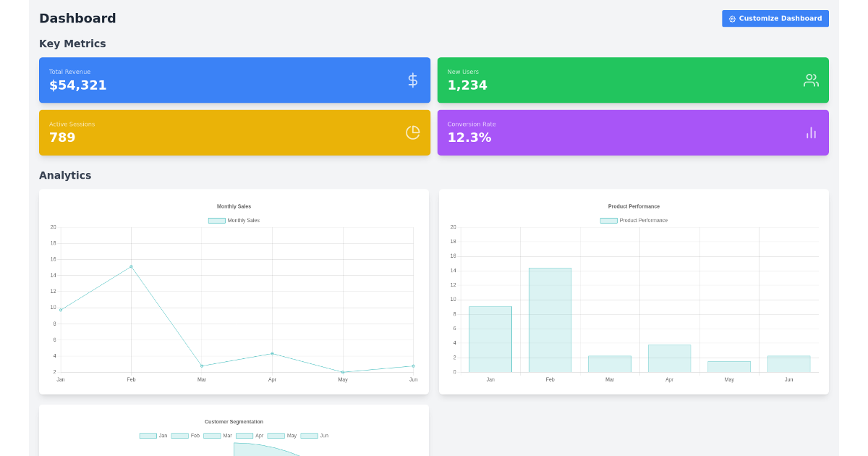Hide the Product Performance series via its legend
The image size is (868, 456).
(628, 220)
